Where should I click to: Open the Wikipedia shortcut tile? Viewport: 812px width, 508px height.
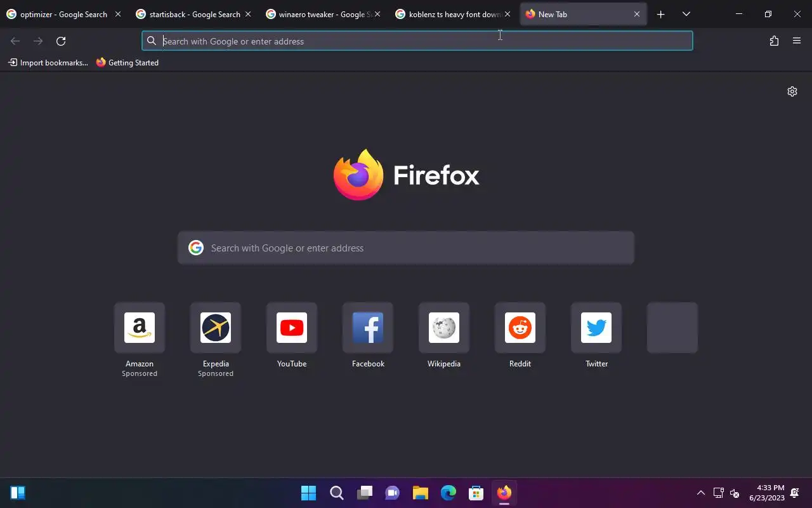444,328
